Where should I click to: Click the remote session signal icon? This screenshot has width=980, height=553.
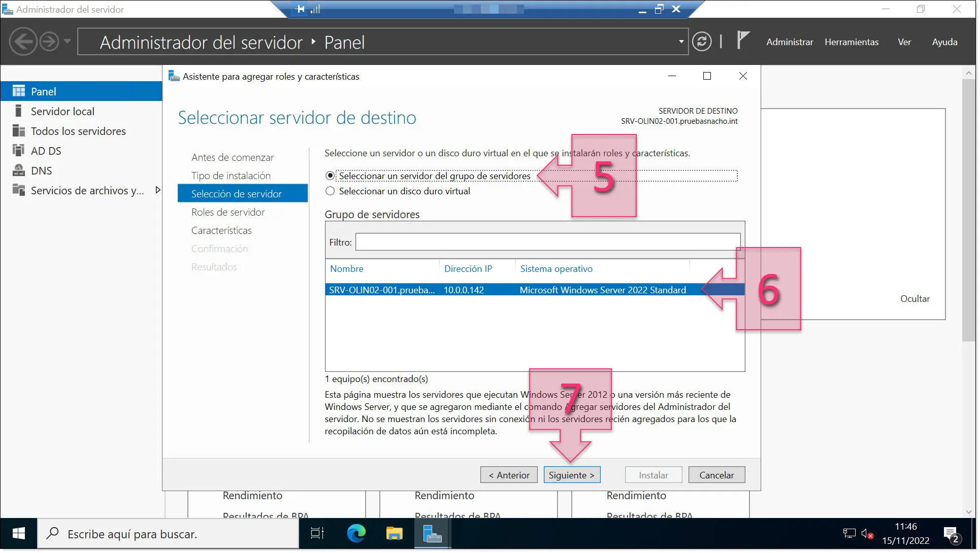315,9
